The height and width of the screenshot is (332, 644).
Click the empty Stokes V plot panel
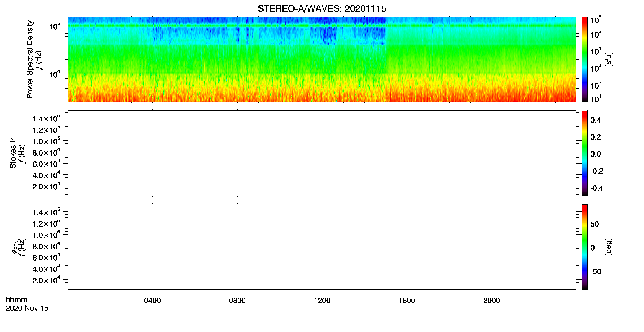click(x=322, y=153)
